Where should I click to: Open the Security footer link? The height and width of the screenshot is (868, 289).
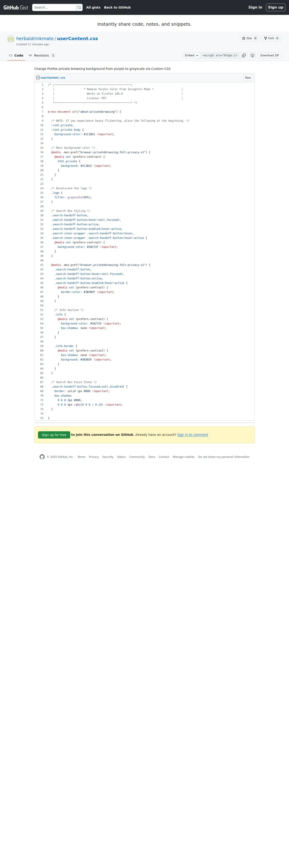(x=108, y=457)
